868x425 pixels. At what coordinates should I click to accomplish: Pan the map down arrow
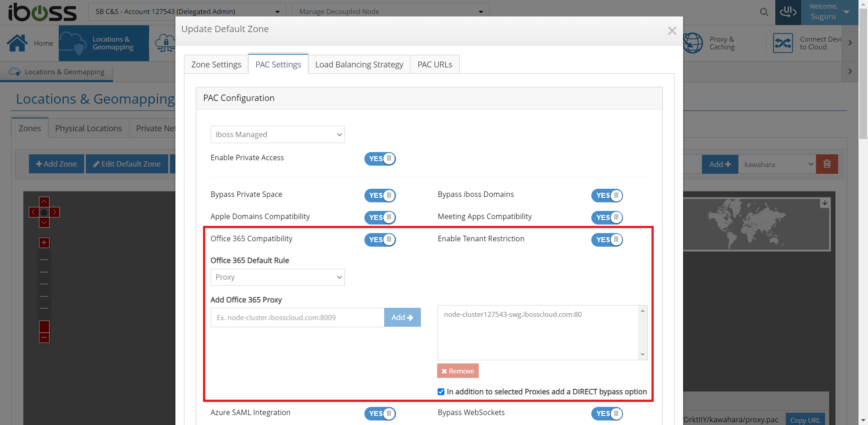click(x=44, y=222)
